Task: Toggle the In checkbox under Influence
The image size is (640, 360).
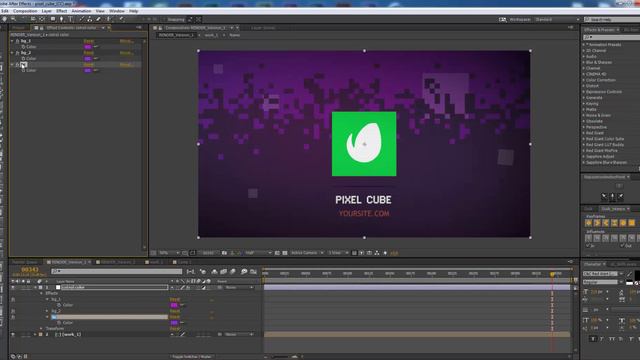Action: click(588, 246)
